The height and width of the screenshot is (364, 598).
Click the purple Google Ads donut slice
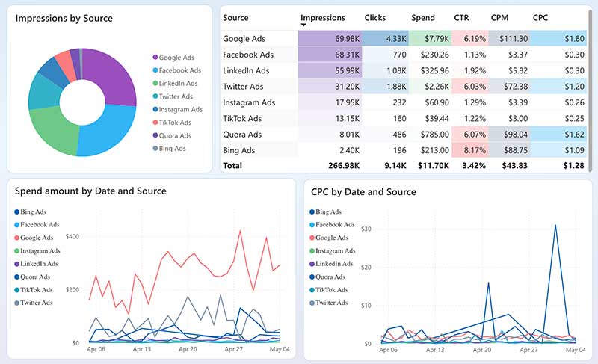(114, 78)
